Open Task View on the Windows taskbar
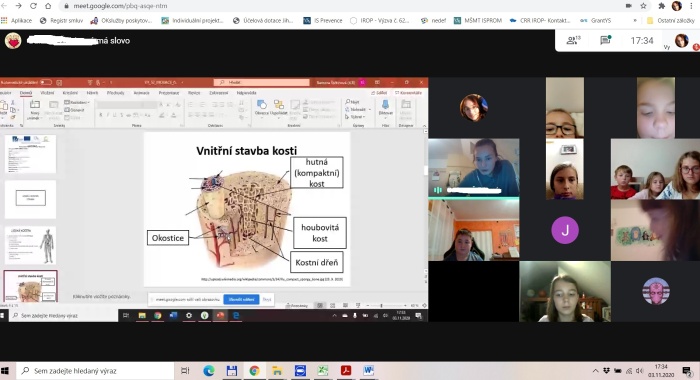This screenshot has width=700, height=380. tap(185, 371)
